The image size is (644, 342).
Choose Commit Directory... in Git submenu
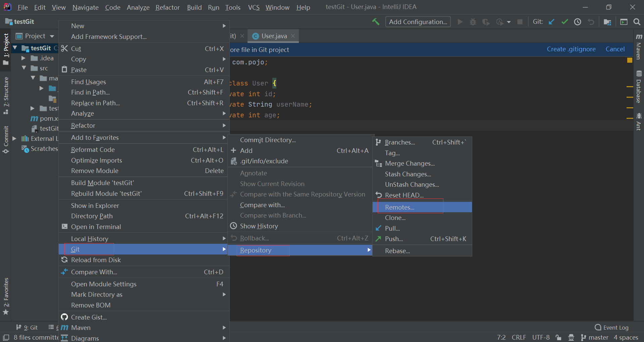tap(300, 140)
